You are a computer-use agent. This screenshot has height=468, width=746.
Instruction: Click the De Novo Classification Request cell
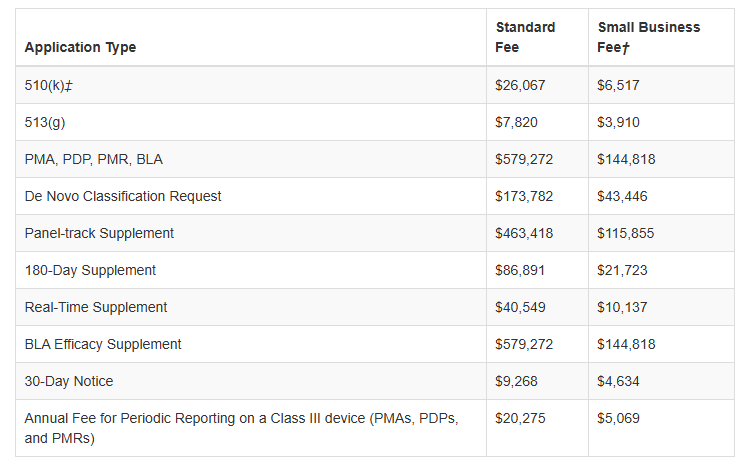tap(123, 196)
